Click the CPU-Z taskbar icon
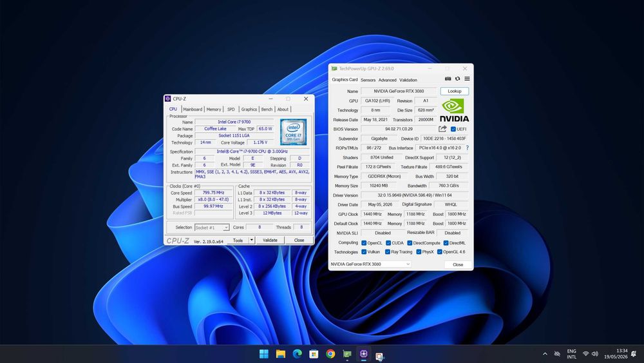This screenshot has width=644, height=363. point(363,354)
